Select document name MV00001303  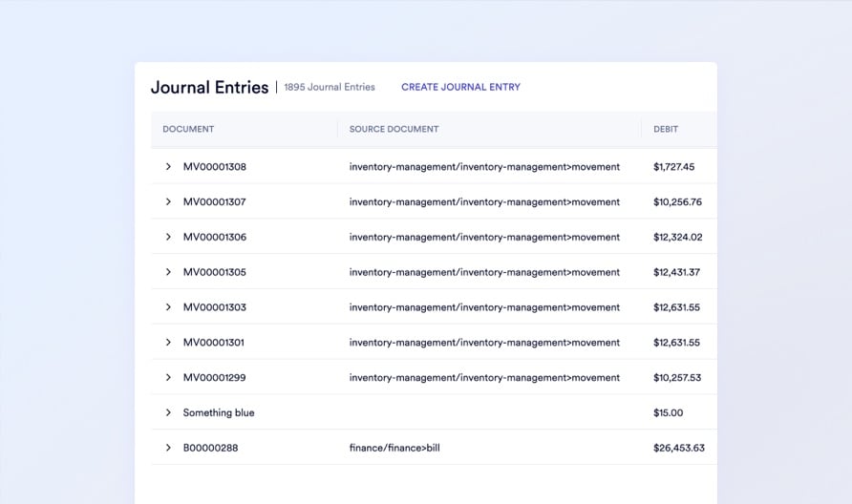coord(215,307)
